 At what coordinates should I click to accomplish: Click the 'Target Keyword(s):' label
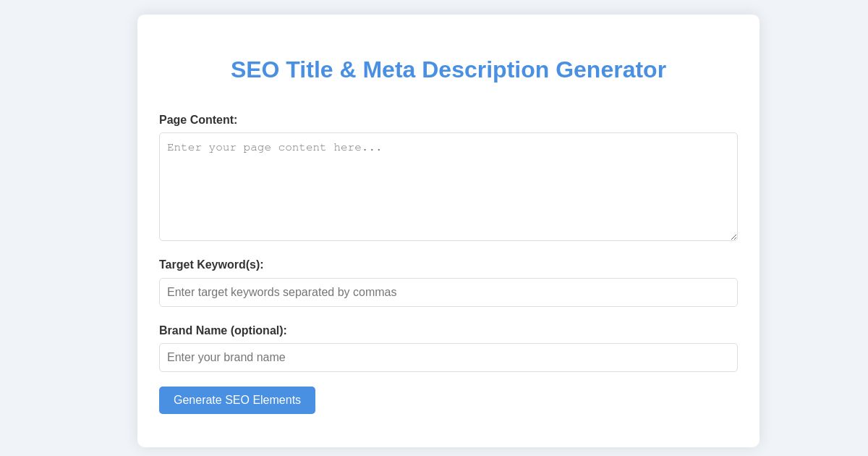(x=211, y=265)
